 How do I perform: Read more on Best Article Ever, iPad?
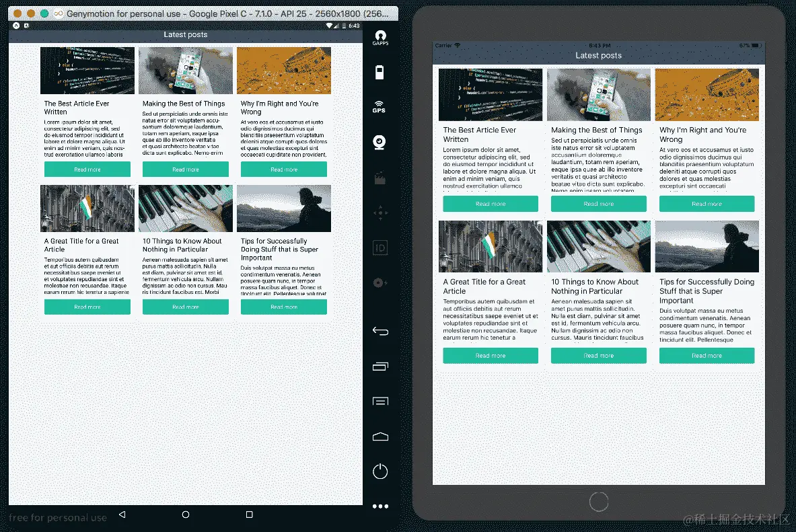pos(491,204)
